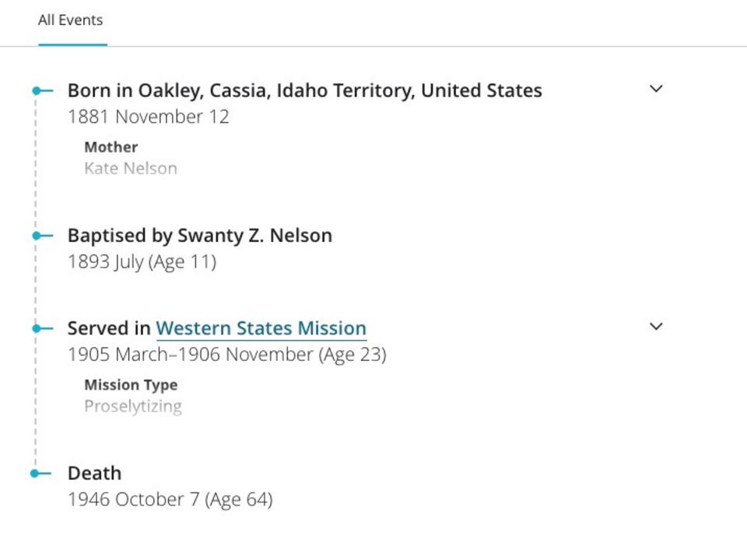Collapse the Born event details chevron
747x560 pixels.
(x=656, y=89)
